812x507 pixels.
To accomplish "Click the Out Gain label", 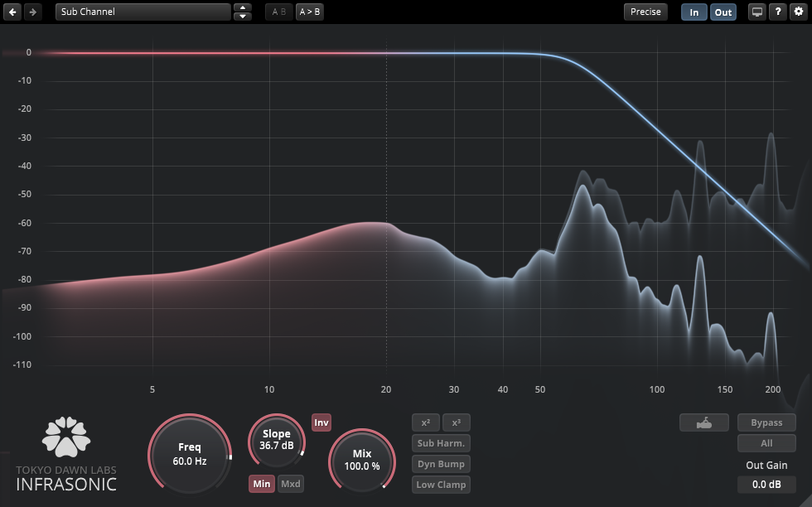I will point(766,465).
